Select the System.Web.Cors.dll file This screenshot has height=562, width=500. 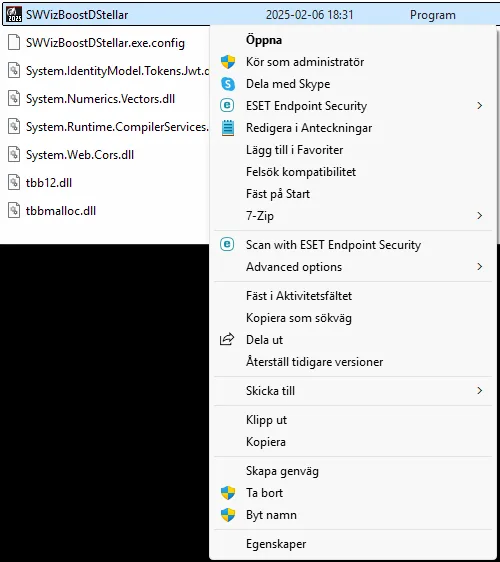tap(80, 155)
